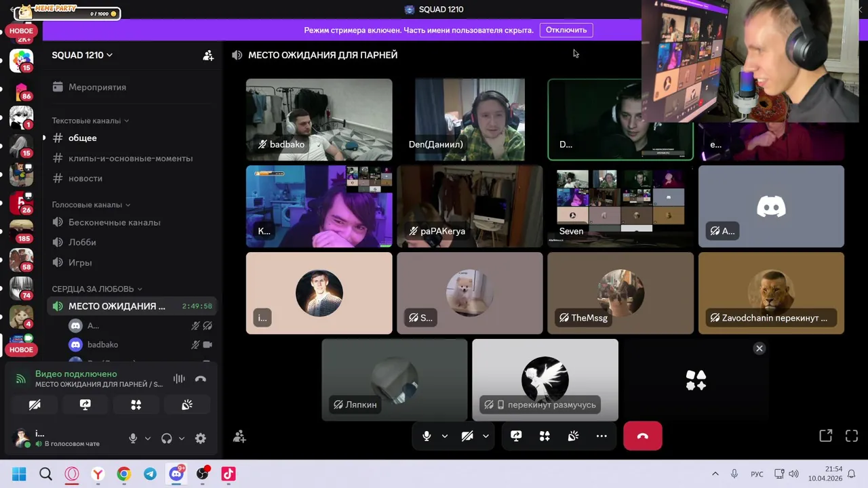Open soundboard from call control bar
868x488 pixels.
(x=573, y=436)
